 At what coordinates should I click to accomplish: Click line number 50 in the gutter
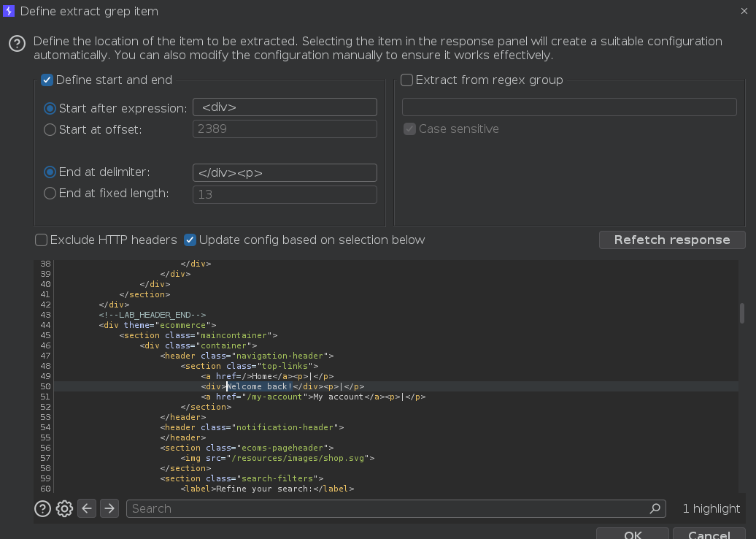(45, 386)
